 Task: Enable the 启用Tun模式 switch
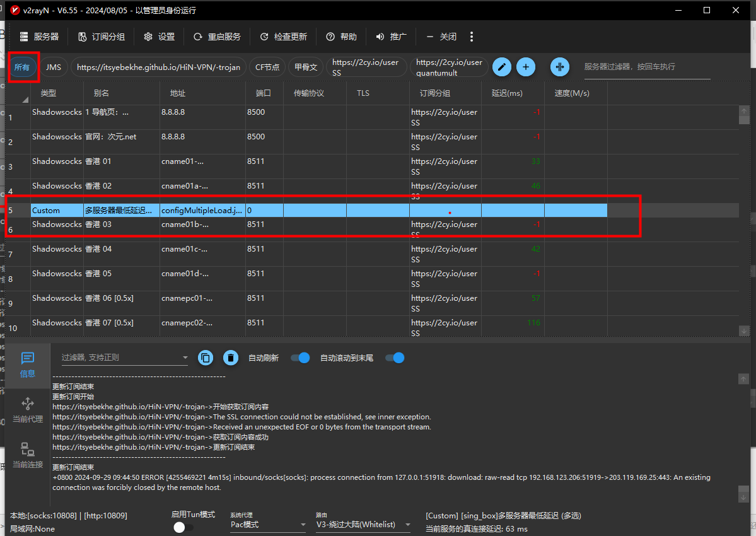[x=183, y=527]
